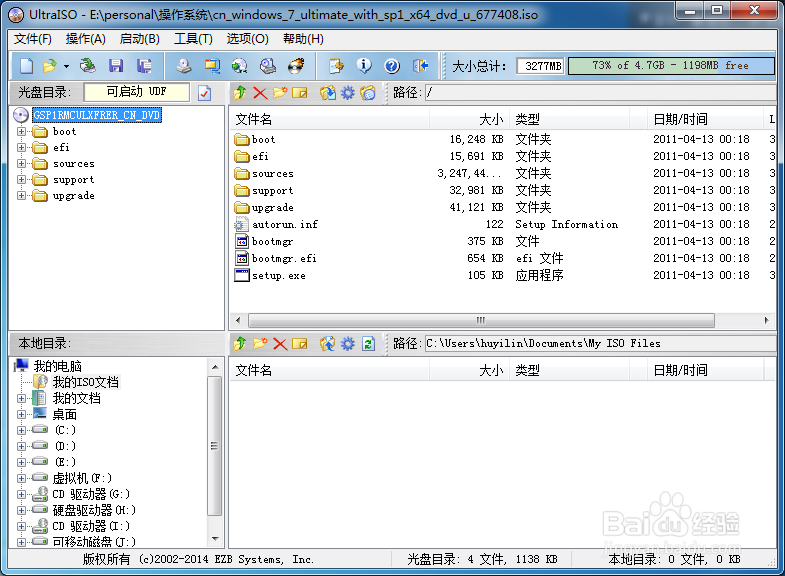The image size is (785, 576).
Task: Click the red X delete icon in local toolbar
Action: pos(280,344)
